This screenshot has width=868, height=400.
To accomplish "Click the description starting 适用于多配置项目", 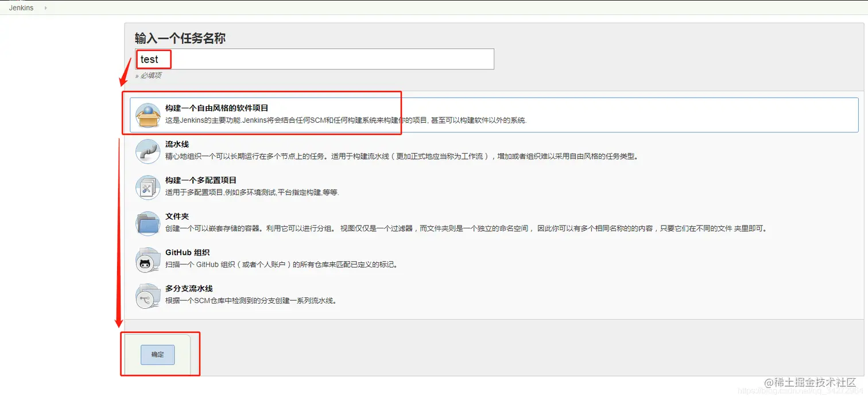I will click(252, 192).
